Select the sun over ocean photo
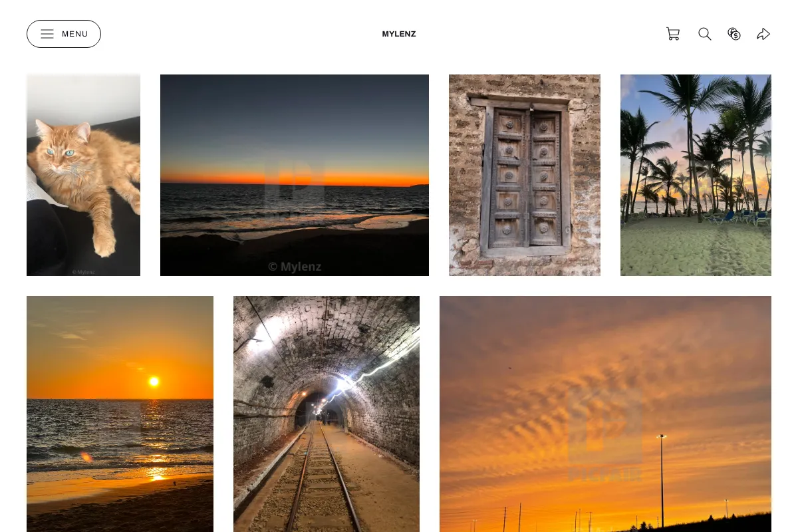Screen dimensions: 798x532 point(120,414)
